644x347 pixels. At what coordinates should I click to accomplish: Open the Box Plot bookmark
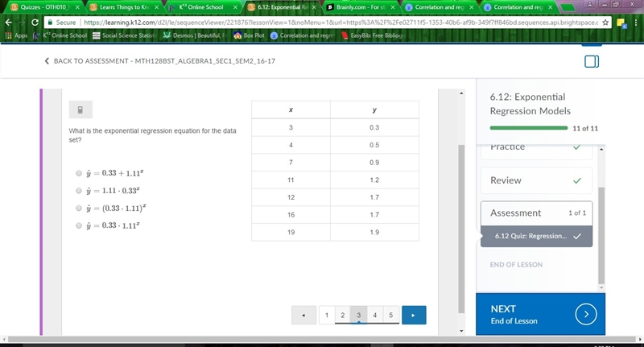point(250,35)
